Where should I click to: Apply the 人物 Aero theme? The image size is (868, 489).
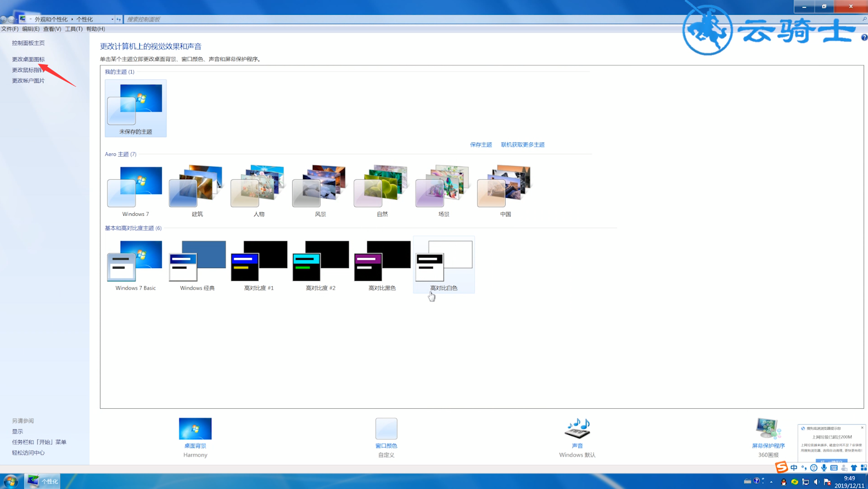tap(259, 191)
